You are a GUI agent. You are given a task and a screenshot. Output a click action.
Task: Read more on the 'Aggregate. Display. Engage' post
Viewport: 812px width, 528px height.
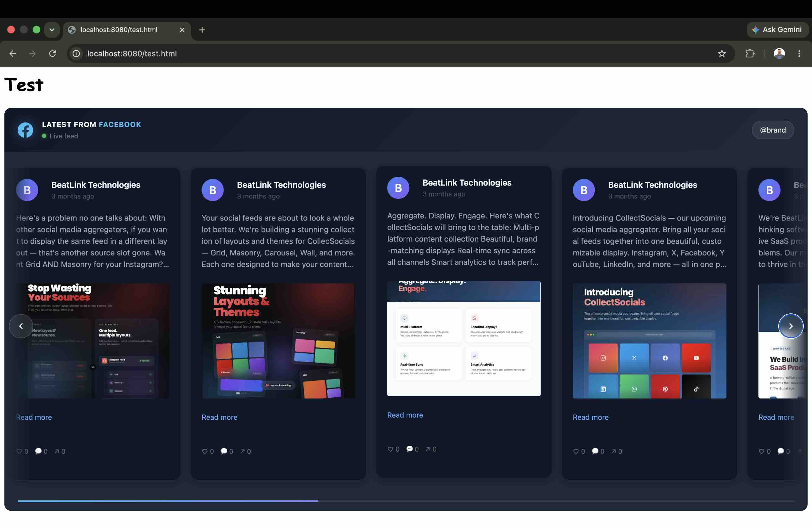pos(405,415)
